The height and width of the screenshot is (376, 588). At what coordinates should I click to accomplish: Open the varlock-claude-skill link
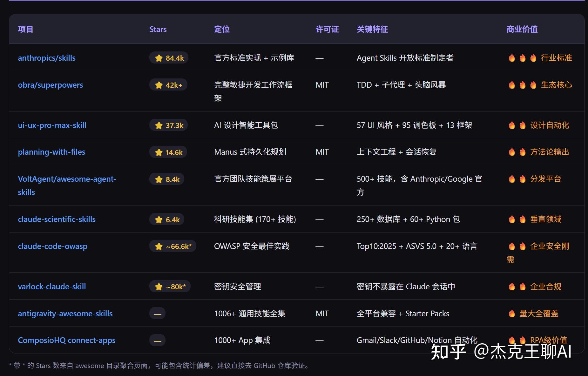pos(52,286)
